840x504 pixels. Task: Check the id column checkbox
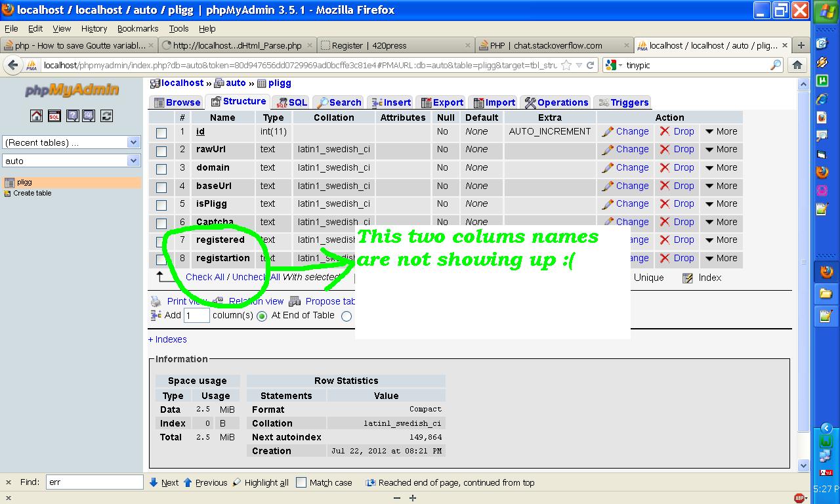click(161, 133)
